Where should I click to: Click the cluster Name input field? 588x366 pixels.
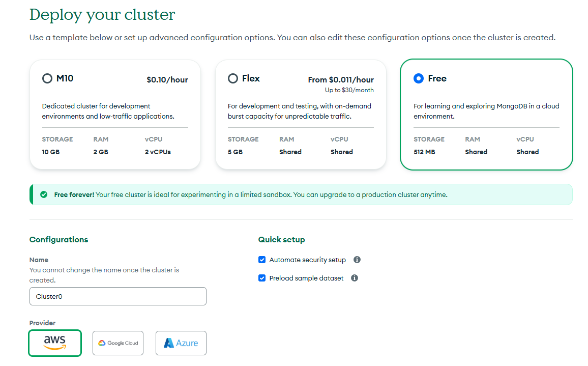pos(117,296)
